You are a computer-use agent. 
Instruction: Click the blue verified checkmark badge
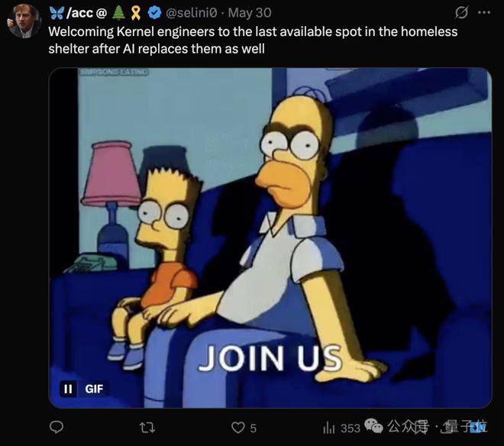(154, 12)
